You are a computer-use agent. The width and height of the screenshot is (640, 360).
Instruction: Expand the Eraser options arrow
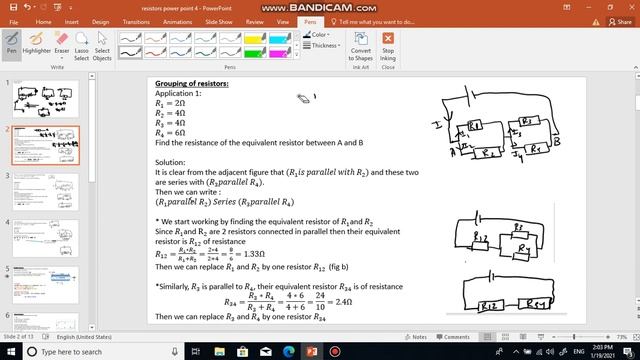pyautogui.click(x=62, y=58)
